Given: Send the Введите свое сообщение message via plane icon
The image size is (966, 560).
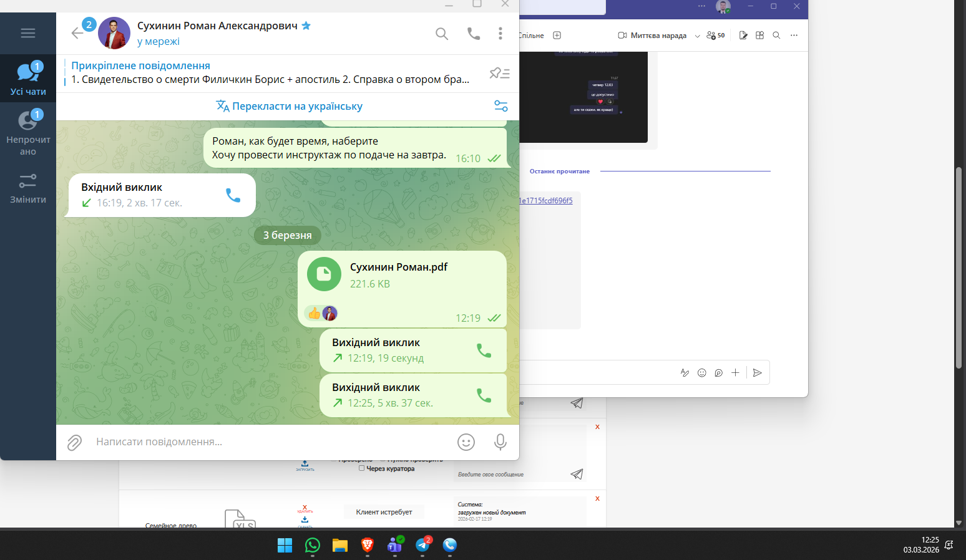Looking at the screenshot, I should coord(577,475).
